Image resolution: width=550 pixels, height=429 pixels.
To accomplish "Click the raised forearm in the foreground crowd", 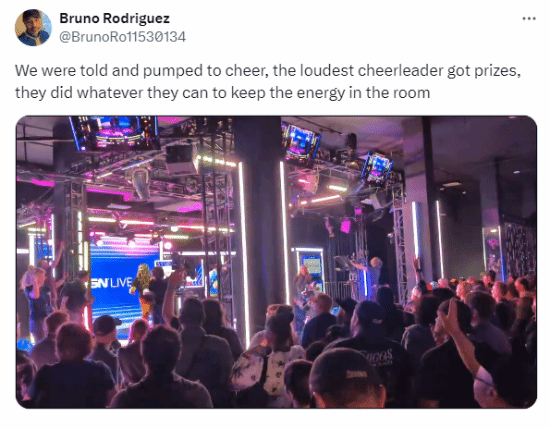I will click(460, 337).
